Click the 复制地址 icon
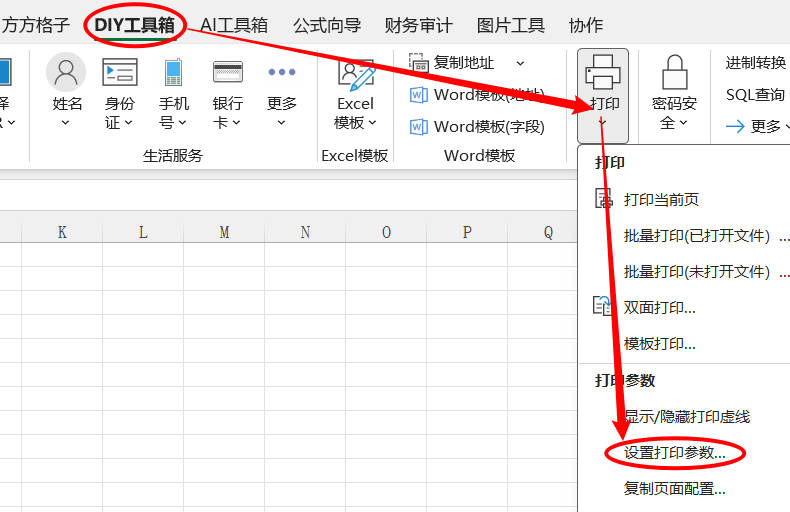 pyautogui.click(x=419, y=63)
